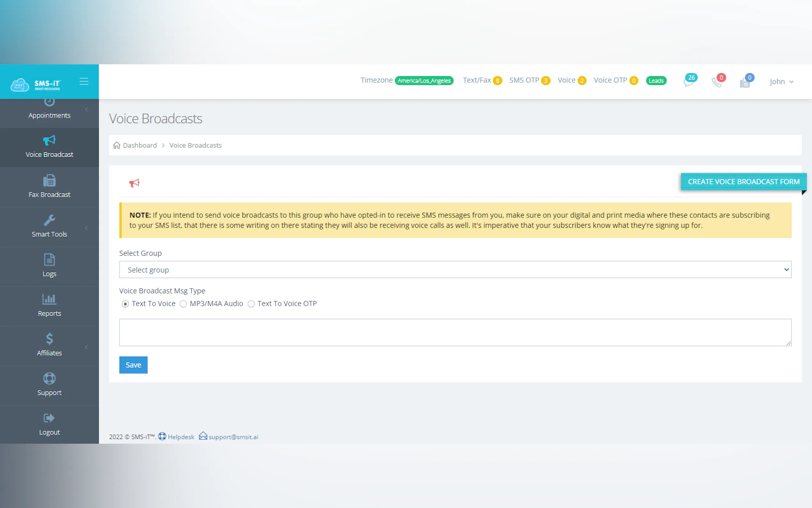Click the Fax Broadcast sidebar icon
The image size is (812, 508).
tap(49, 181)
